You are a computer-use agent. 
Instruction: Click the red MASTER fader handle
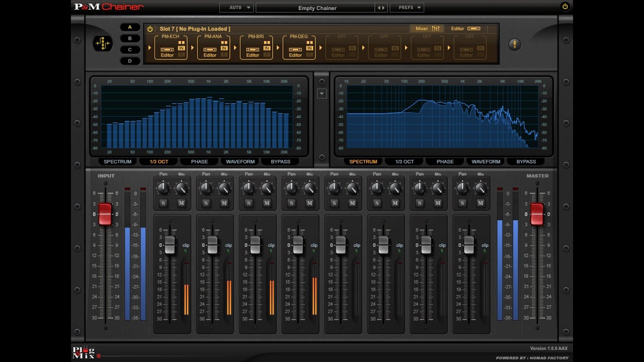[x=537, y=214]
